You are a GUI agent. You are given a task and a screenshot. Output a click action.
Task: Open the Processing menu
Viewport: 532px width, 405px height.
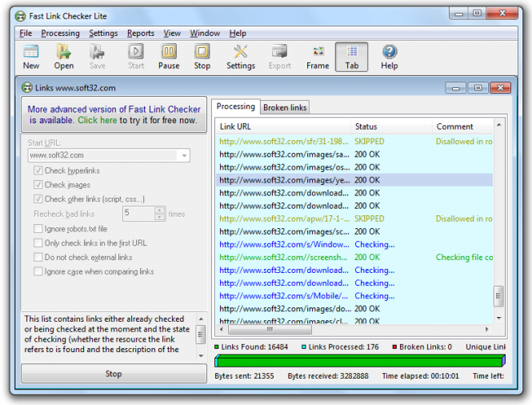coord(60,34)
